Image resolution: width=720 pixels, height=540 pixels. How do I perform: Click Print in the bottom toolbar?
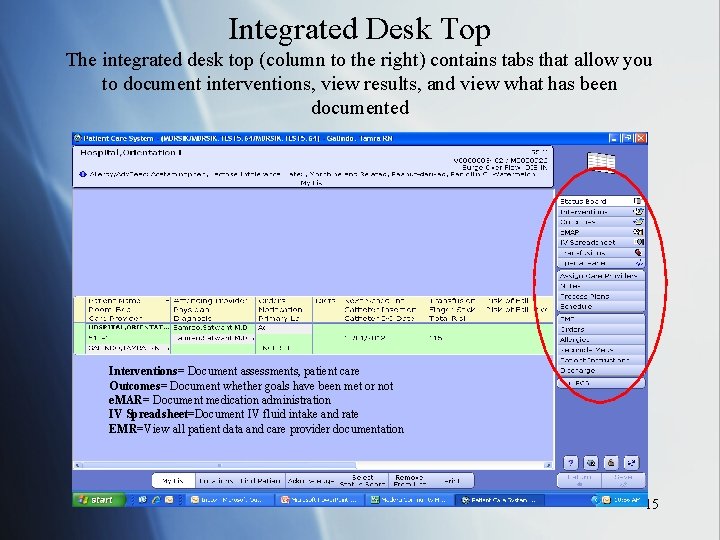click(452, 481)
